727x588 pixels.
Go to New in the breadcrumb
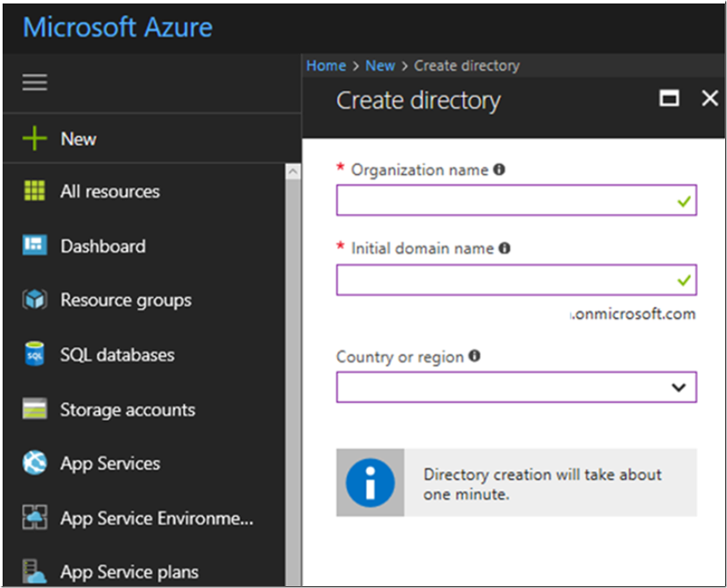(x=380, y=66)
